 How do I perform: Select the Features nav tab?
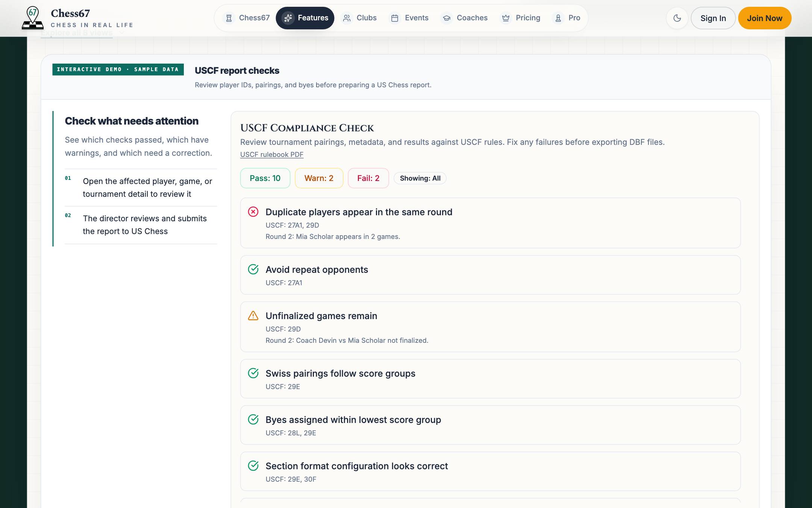305,18
